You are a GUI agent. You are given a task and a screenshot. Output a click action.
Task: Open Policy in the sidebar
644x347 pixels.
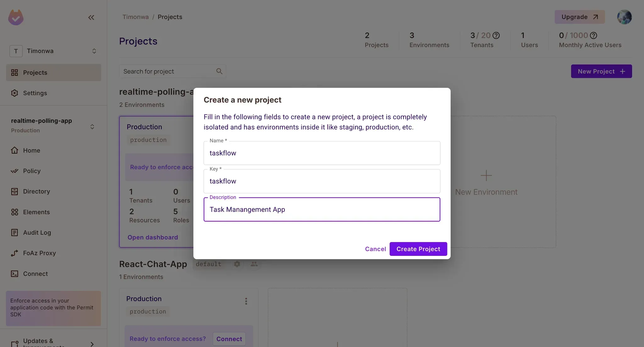point(32,171)
